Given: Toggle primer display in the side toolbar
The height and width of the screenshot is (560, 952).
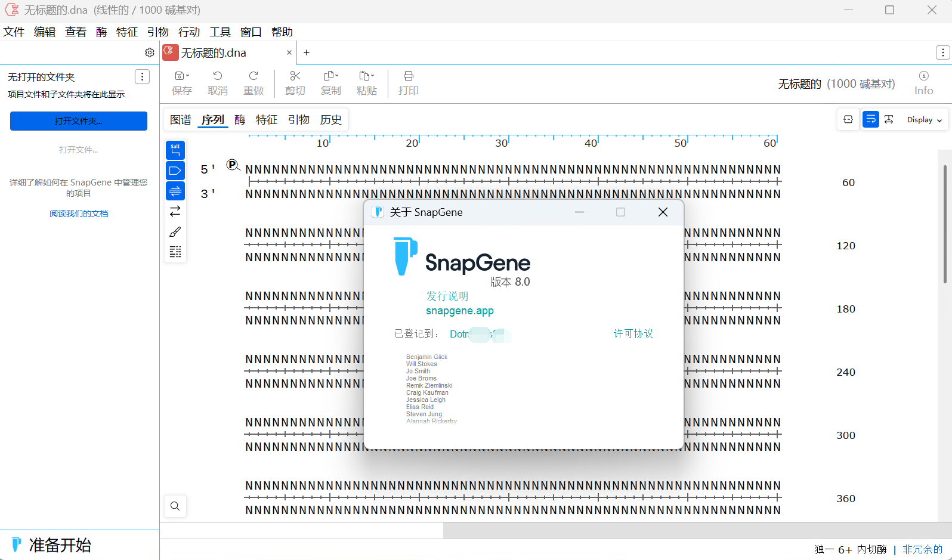Looking at the screenshot, I should [175, 191].
